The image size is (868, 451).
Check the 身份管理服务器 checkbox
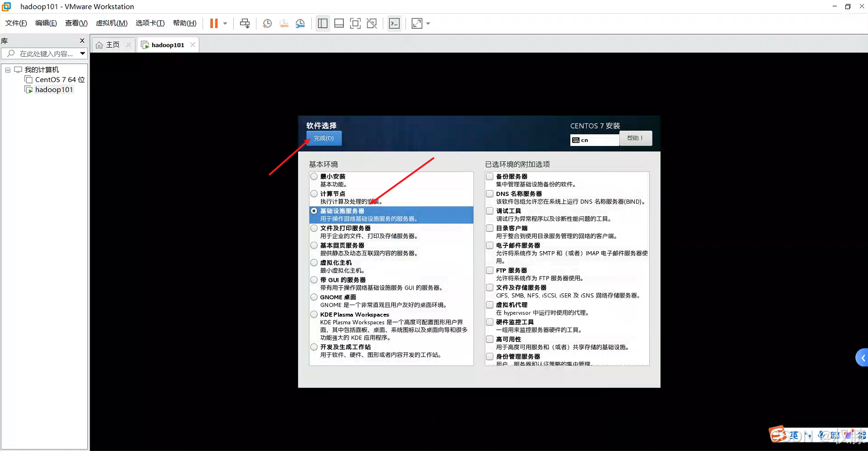[490, 356]
